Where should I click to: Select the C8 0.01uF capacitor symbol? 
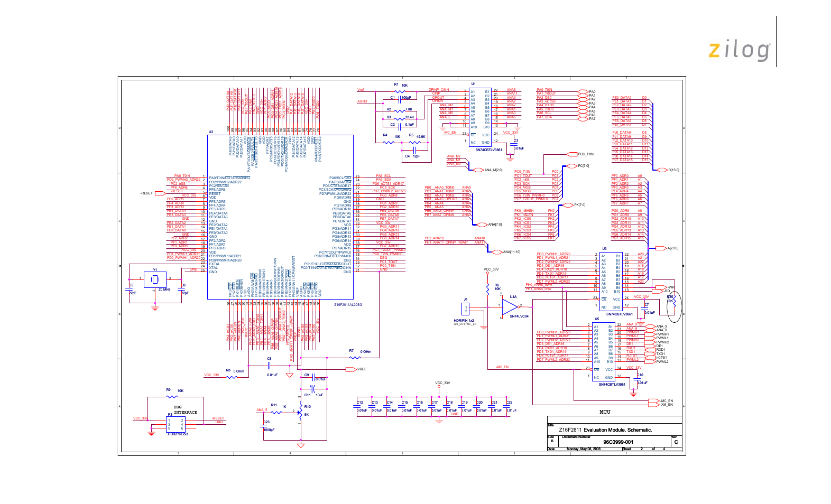(x=269, y=366)
